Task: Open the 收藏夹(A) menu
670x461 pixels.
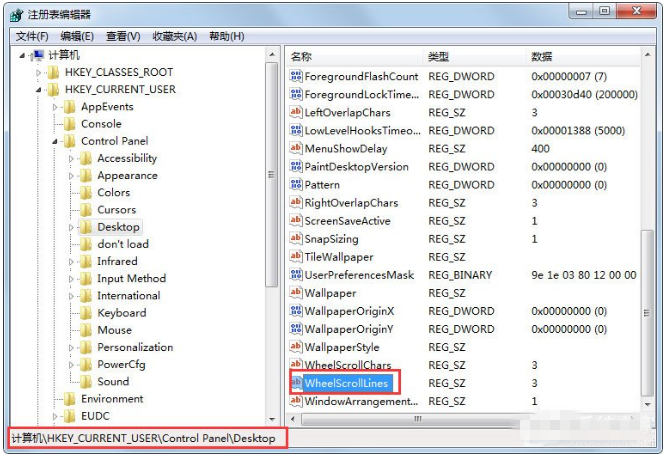Action: click(x=175, y=36)
